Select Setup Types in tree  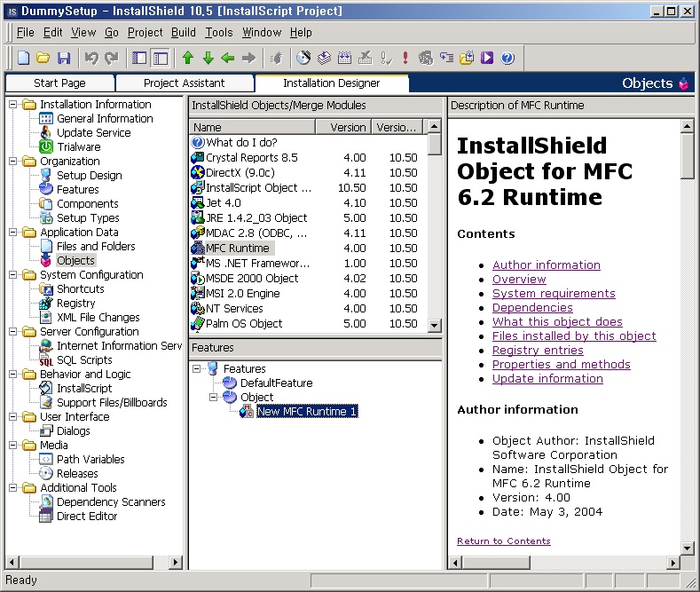(88, 217)
